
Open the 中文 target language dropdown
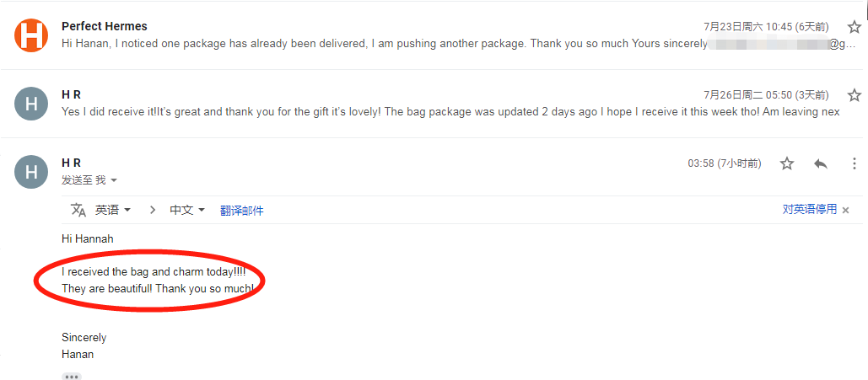[x=187, y=210]
